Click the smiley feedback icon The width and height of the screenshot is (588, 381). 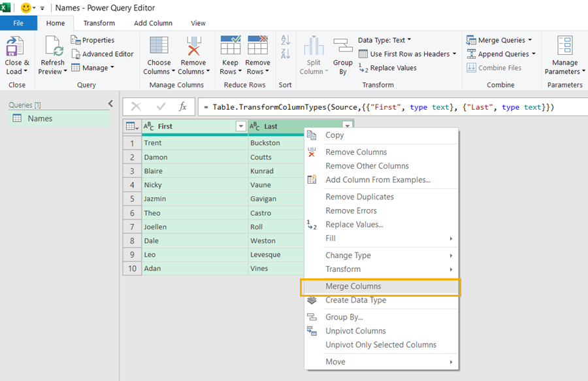pos(26,7)
